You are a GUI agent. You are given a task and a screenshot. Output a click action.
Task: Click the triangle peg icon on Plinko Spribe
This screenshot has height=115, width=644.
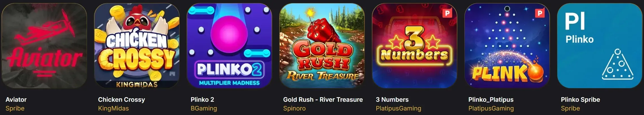coord(618,64)
